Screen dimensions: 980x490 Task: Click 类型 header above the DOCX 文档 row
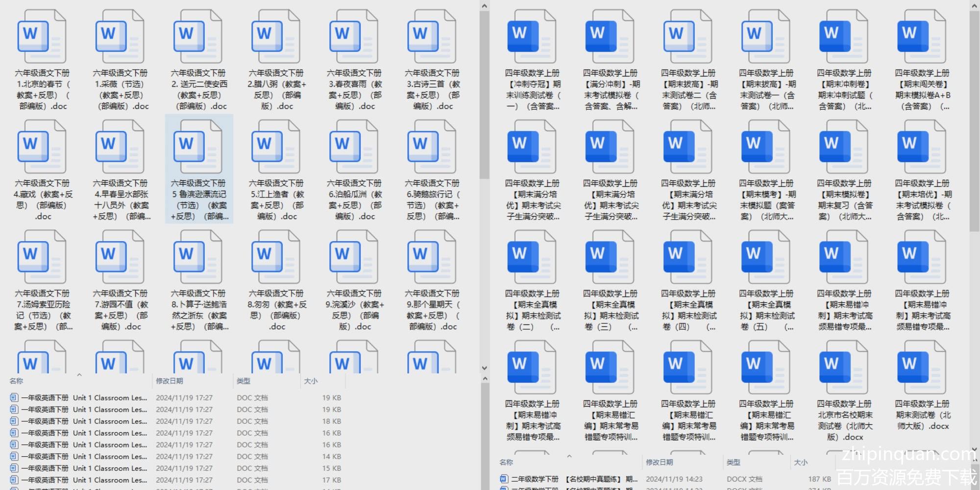pyautogui.click(x=733, y=462)
